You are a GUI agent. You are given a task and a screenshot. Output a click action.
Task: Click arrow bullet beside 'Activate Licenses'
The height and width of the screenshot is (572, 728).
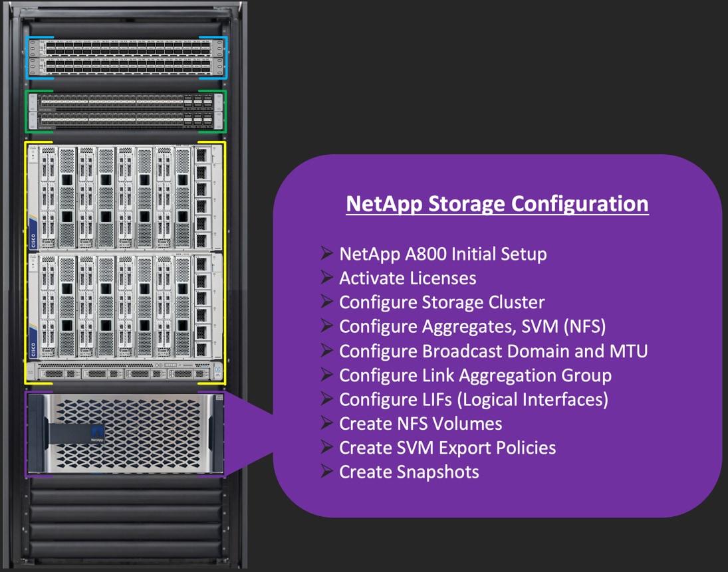coord(327,278)
